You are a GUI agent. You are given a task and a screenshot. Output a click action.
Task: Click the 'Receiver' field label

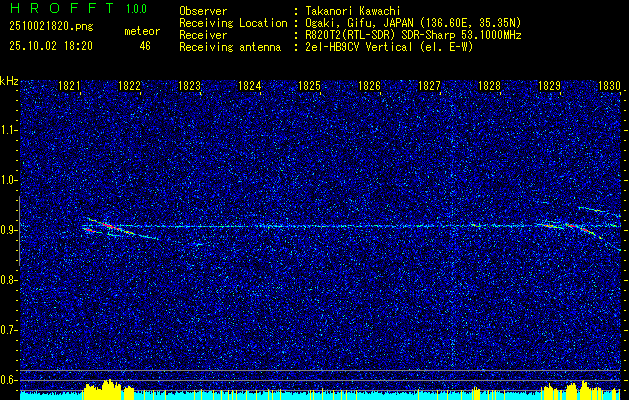coord(203,35)
